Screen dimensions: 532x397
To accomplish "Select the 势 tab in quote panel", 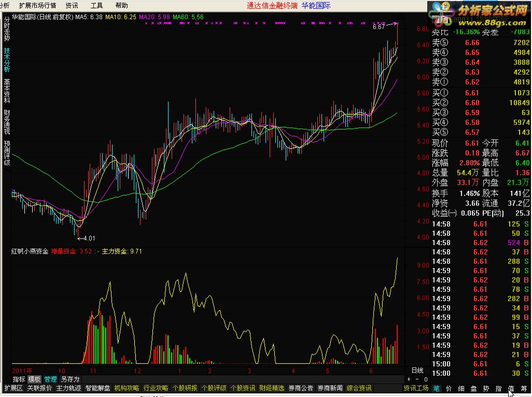I will 486,389.
